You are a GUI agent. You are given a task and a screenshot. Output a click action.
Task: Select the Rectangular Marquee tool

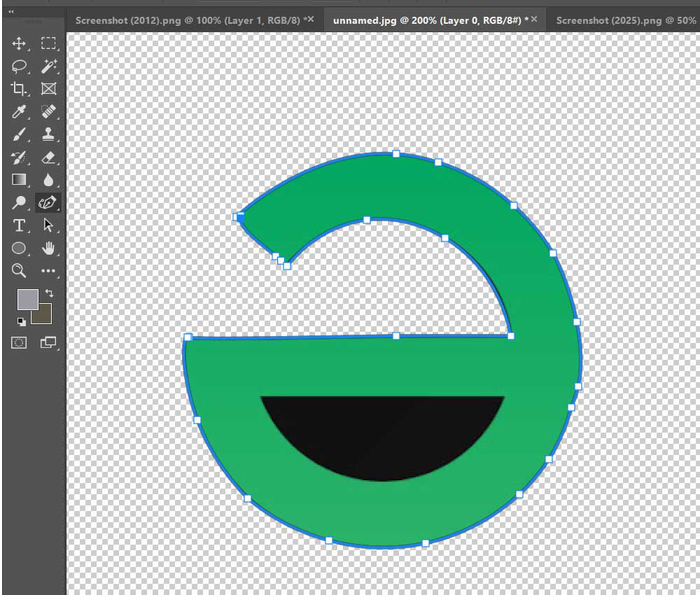coord(48,43)
